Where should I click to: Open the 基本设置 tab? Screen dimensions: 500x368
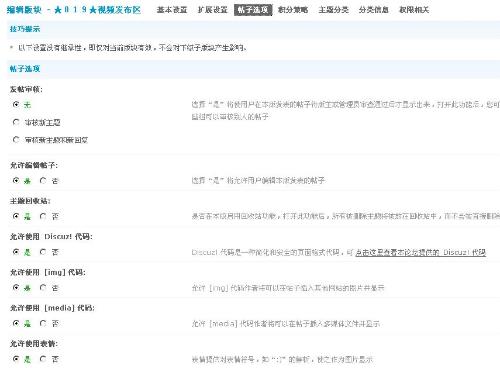click(172, 10)
